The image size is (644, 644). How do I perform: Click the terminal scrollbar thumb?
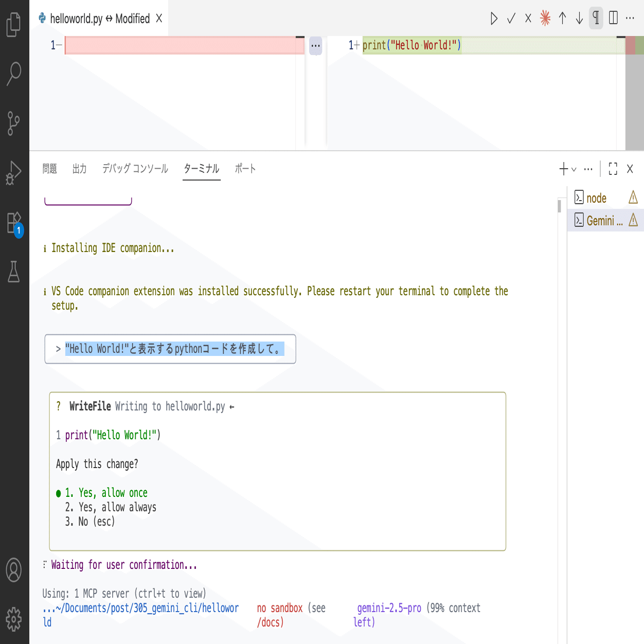[559, 206]
